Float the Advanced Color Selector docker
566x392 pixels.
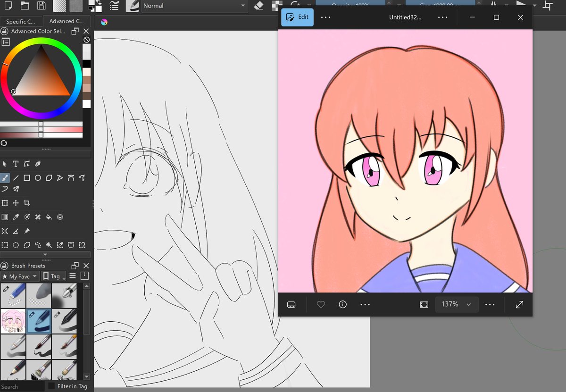tap(75, 31)
